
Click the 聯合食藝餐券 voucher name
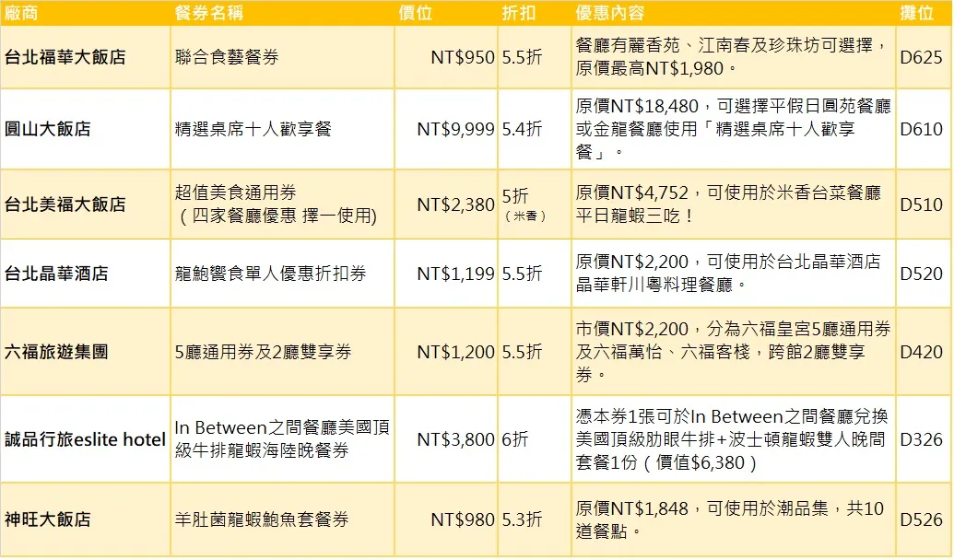tap(227, 57)
